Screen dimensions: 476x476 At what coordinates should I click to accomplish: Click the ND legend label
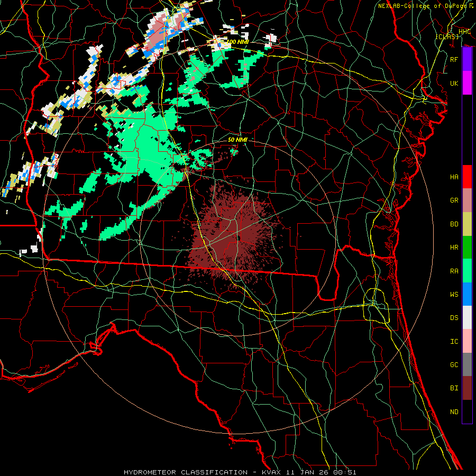point(454,412)
